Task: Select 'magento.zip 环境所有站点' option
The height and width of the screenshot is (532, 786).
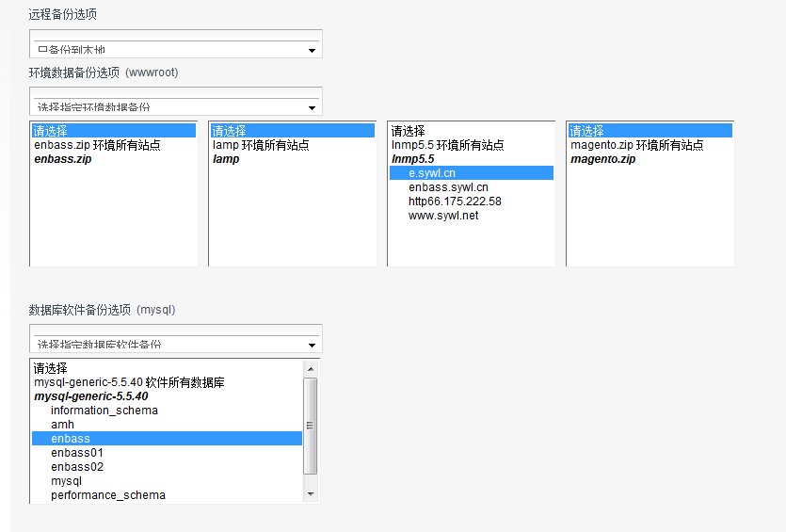Action: 637,145
